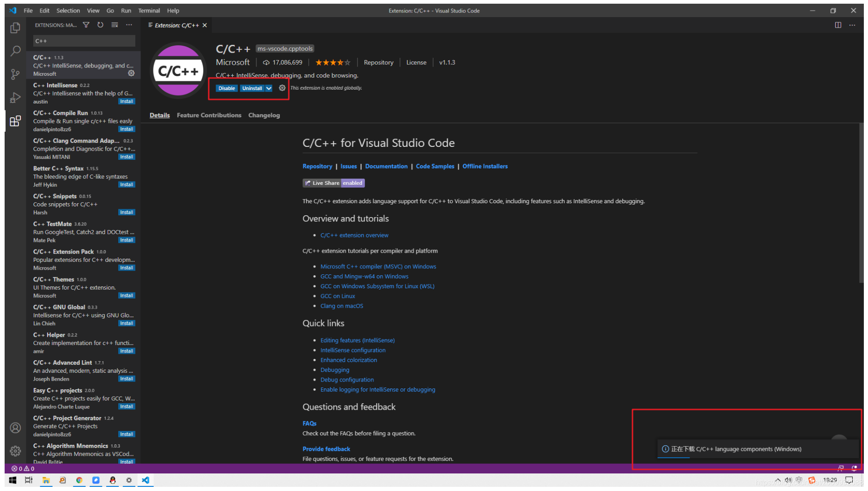The image size is (868, 491).
Task: Open the Search view in activity bar
Action: pos(15,51)
